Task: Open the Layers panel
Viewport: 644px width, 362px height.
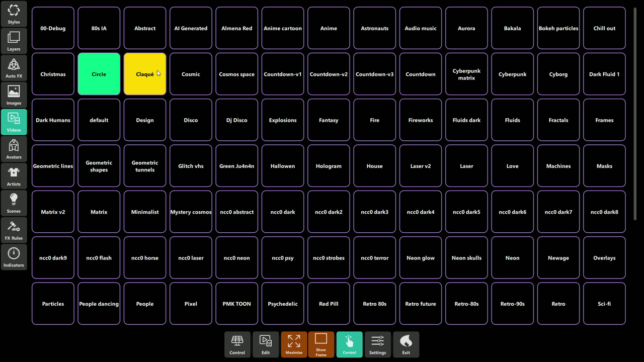Action: point(14,41)
